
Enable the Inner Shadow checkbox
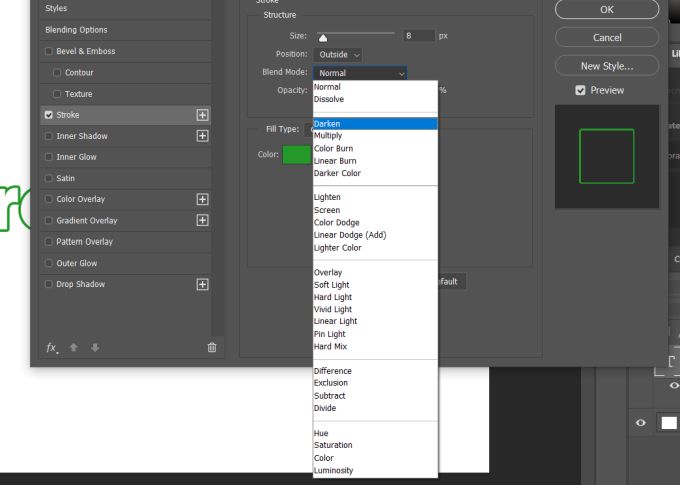[x=49, y=136]
